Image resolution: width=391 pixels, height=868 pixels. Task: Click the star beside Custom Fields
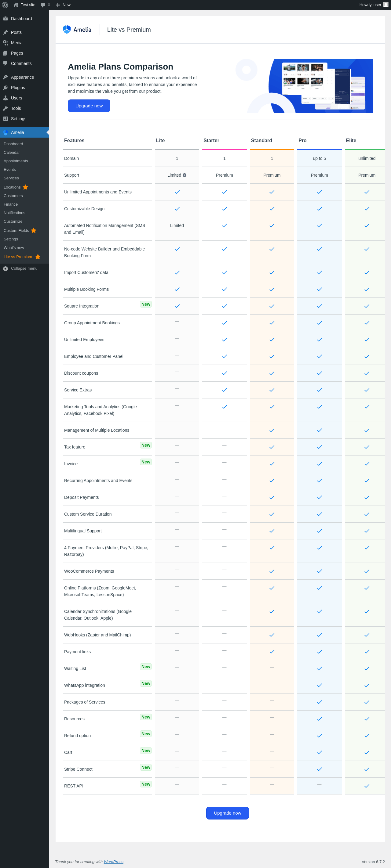(x=34, y=230)
